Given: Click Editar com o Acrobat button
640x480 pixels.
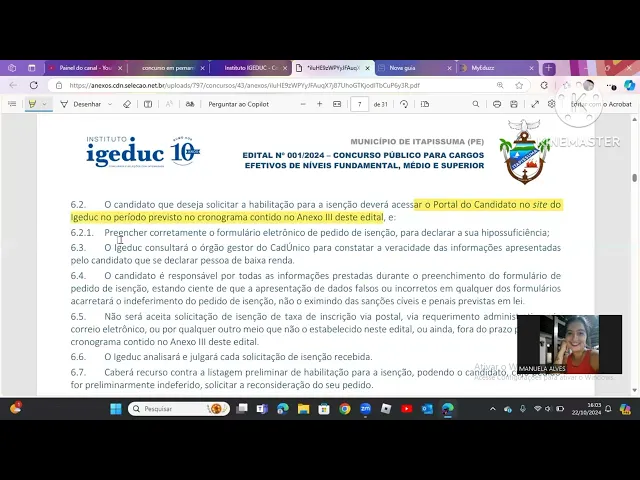Looking at the screenshot, I should point(601,104).
